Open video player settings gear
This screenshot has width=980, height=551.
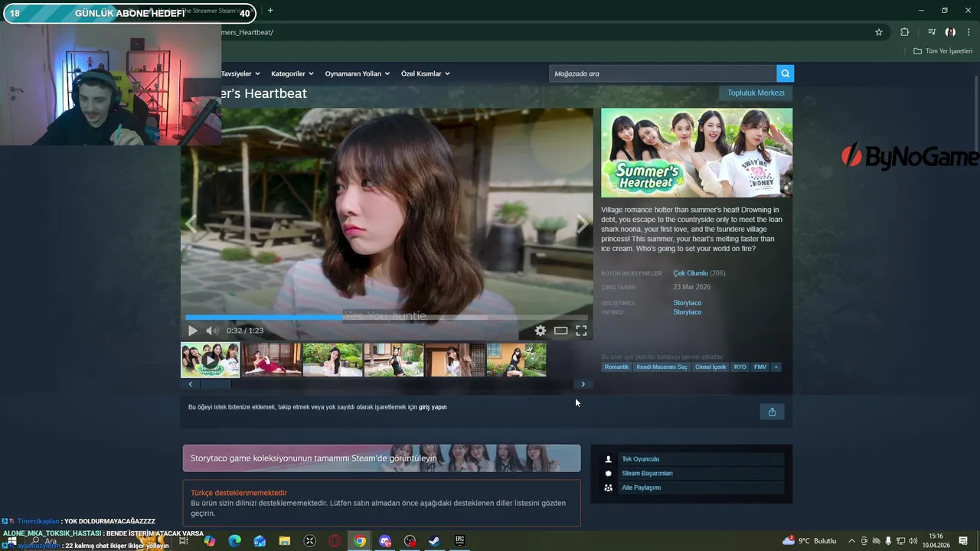(541, 331)
